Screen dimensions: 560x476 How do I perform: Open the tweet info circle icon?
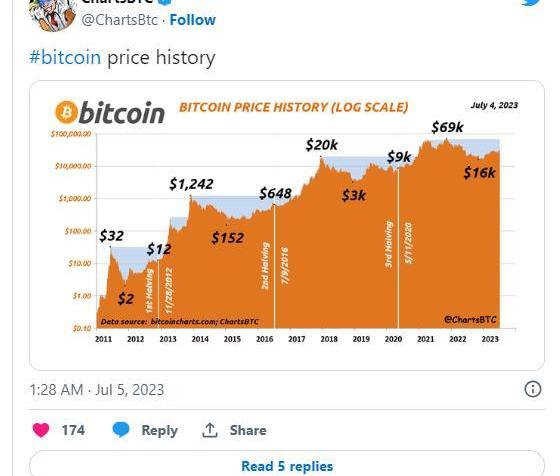532,389
